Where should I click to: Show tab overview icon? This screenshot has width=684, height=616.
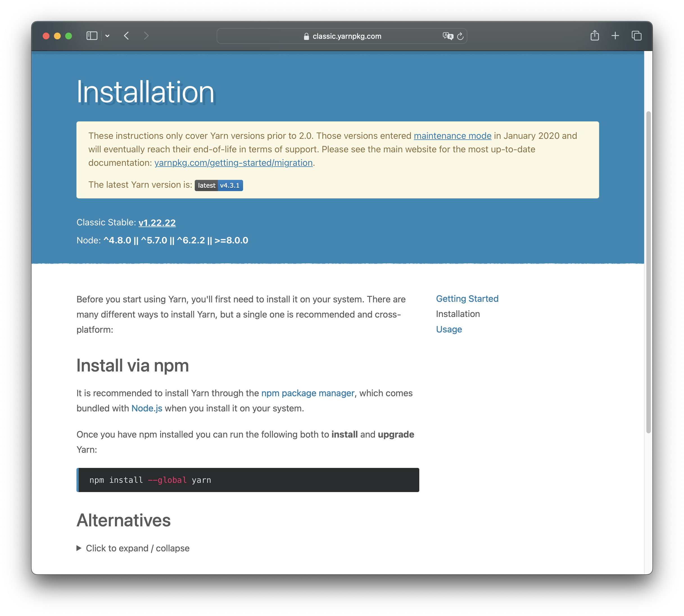(636, 35)
